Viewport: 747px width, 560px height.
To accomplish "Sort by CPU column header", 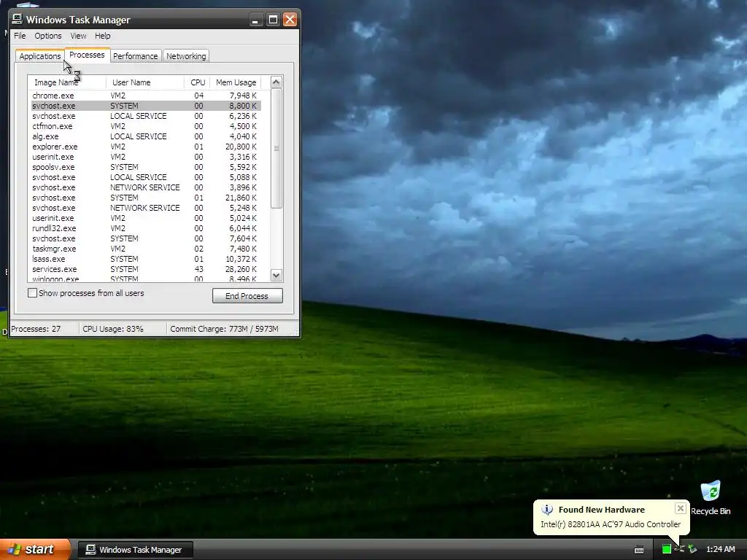I will coord(197,82).
